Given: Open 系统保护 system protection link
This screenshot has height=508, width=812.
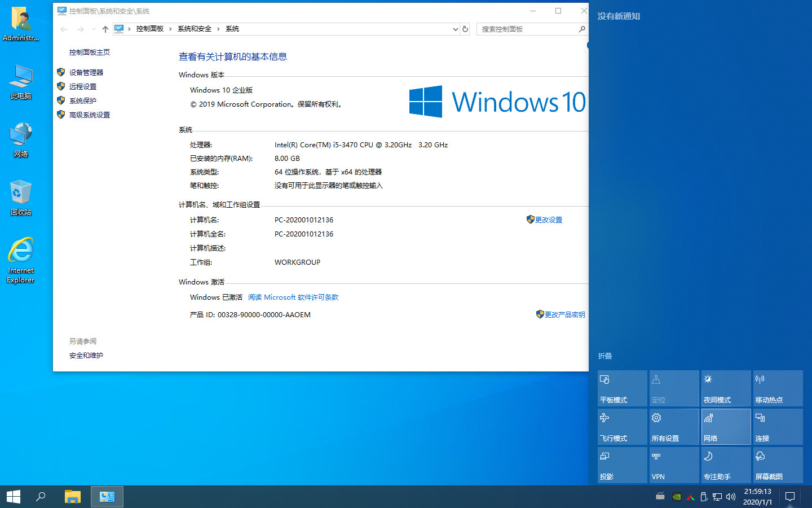Looking at the screenshot, I should (x=83, y=100).
